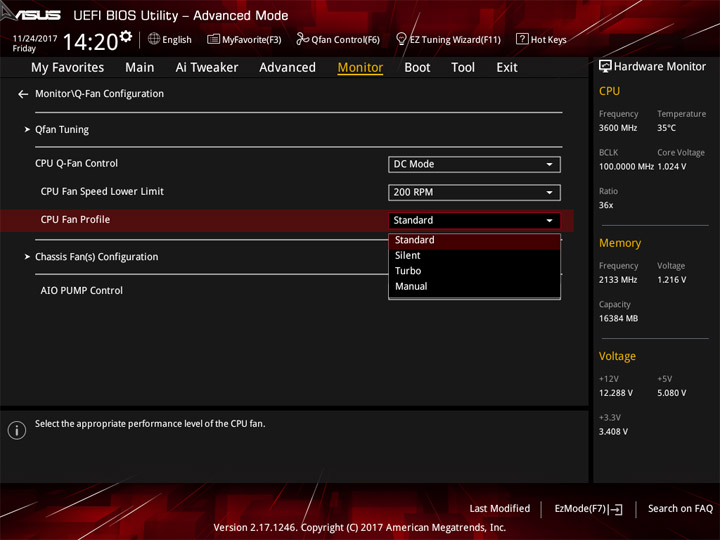Click the 5.080 V reading
The image size is (720, 540).
tap(672, 393)
